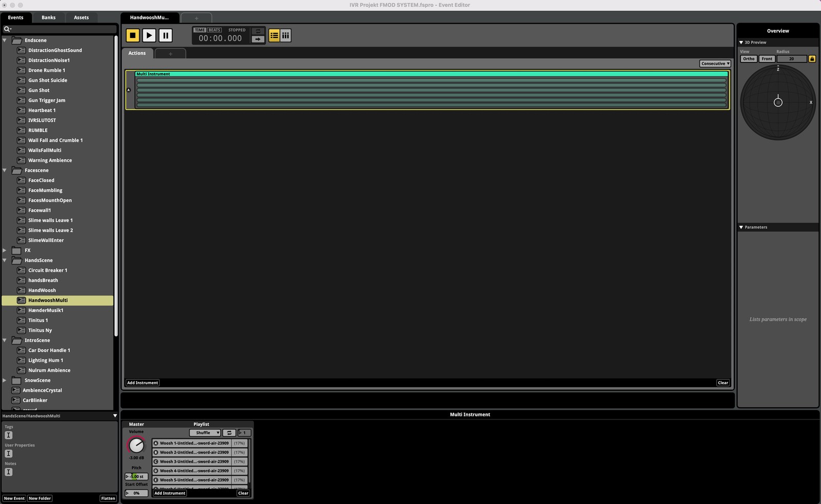
Task: Switch to the timeline columns view icon
Action: (x=286, y=35)
